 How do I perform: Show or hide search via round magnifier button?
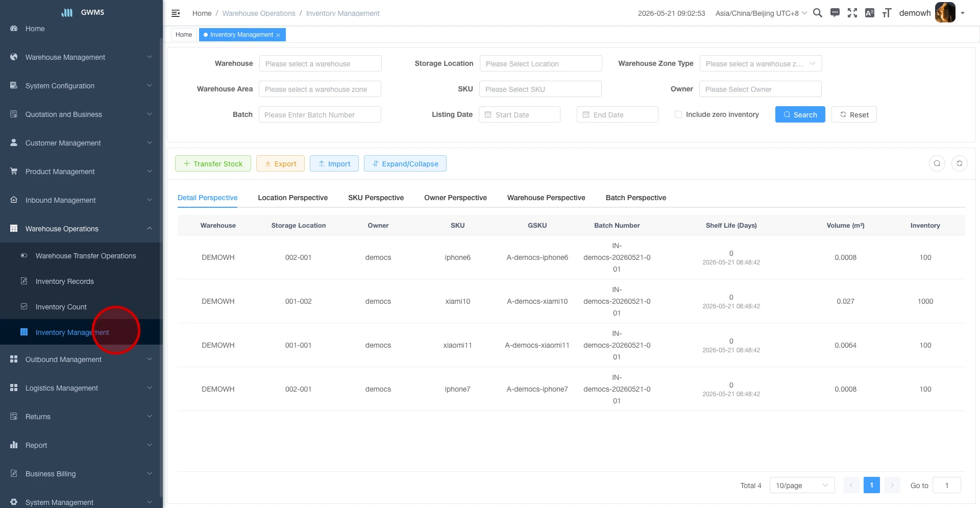(x=937, y=163)
